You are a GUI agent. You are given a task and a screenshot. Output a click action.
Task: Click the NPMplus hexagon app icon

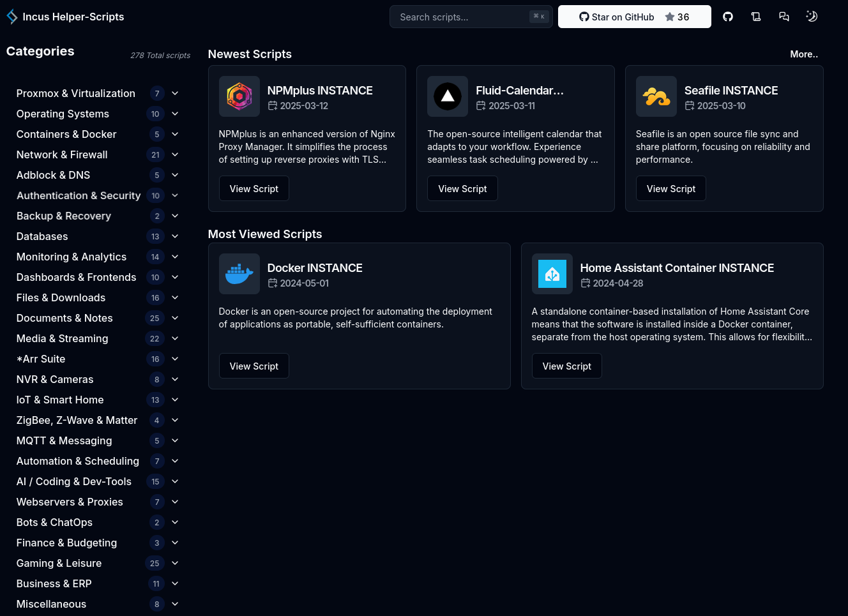tap(239, 96)
